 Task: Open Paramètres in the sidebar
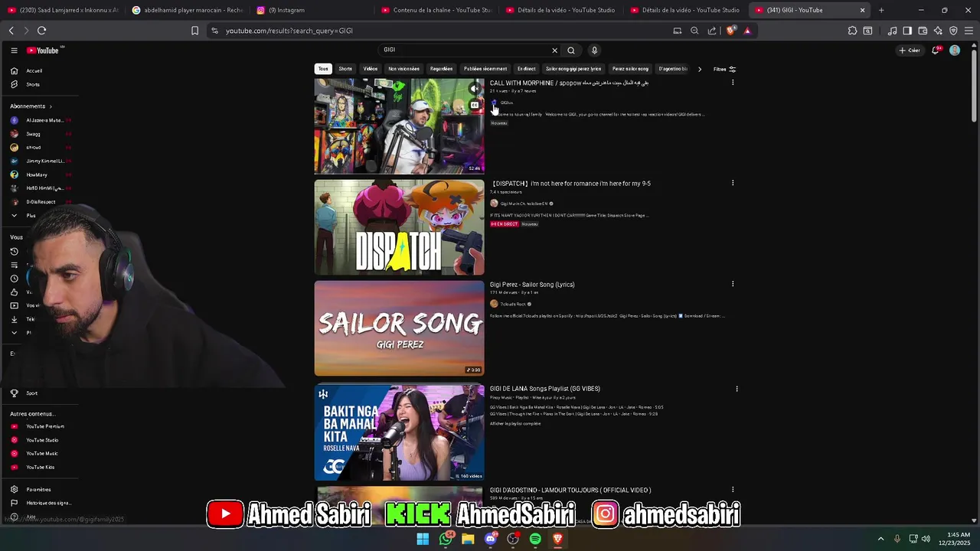click(x=38, y=490)
